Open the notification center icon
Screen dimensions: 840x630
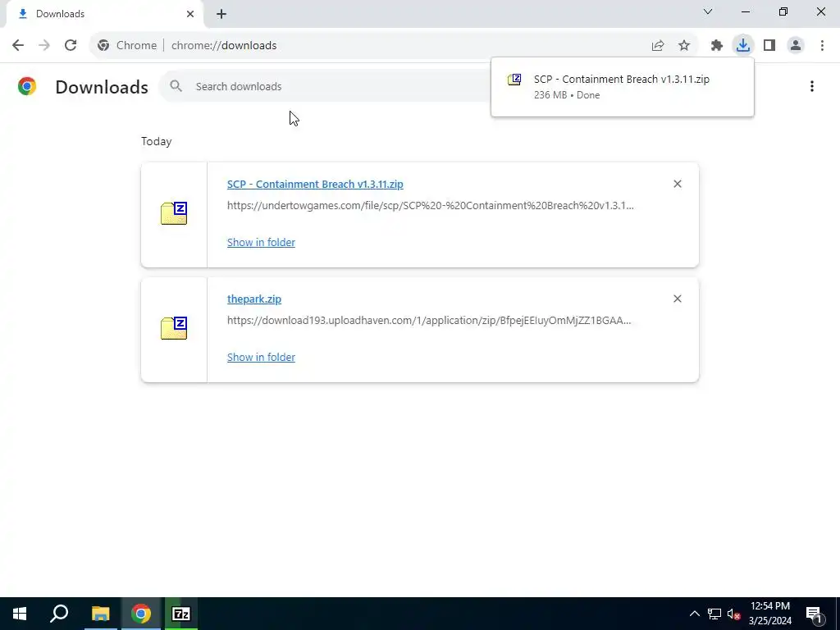click(x=814, y=614)
